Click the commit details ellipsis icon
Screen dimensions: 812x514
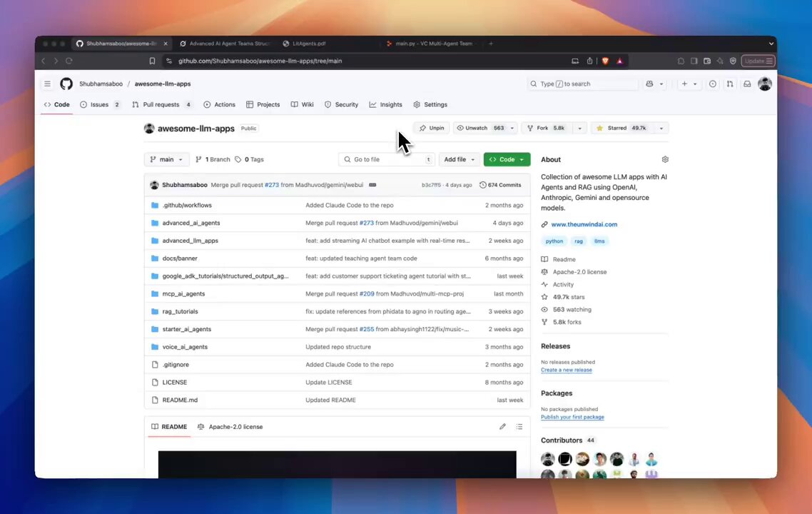(x=372, y=185)
